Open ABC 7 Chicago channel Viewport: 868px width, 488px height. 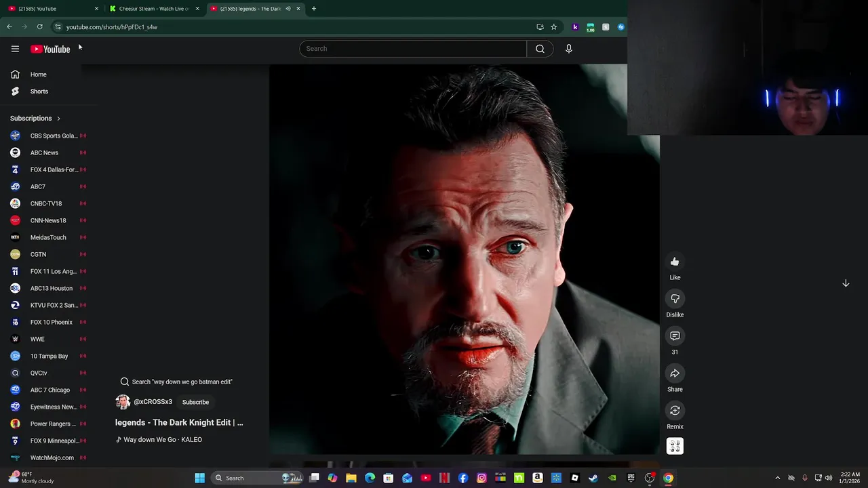(49, 390)
